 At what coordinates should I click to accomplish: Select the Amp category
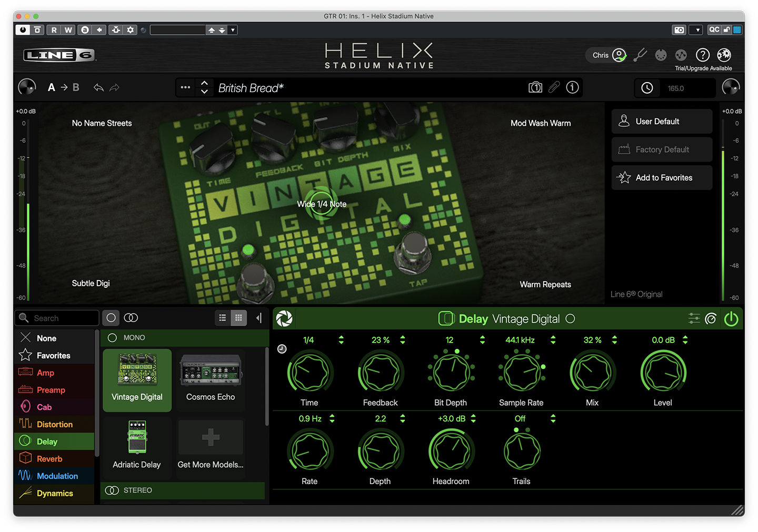click(x=54, y=373)
